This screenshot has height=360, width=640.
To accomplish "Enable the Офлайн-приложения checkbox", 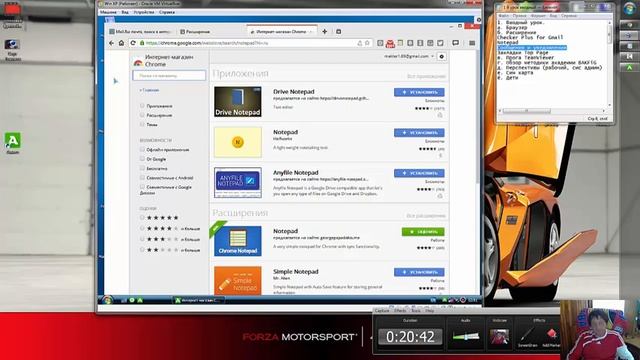I will (x=142, y=149).
